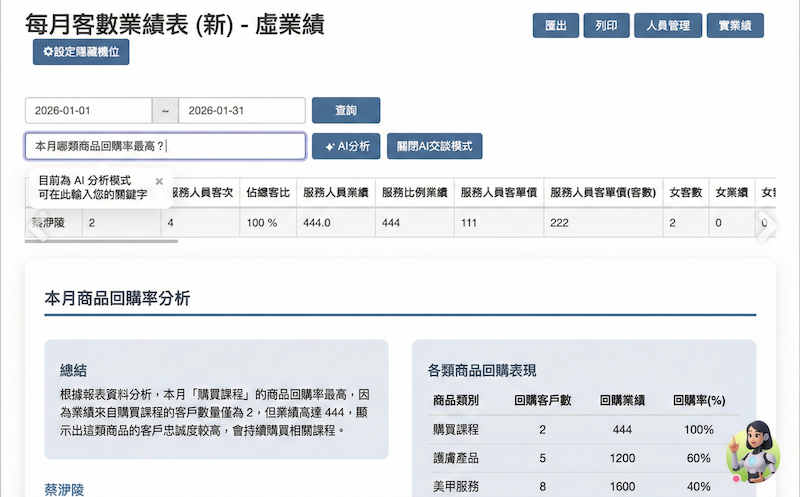Viewport: 800px width, 497px height.
Task: Click the start date field 2026-01-01
Action: (x=89, y=110)
